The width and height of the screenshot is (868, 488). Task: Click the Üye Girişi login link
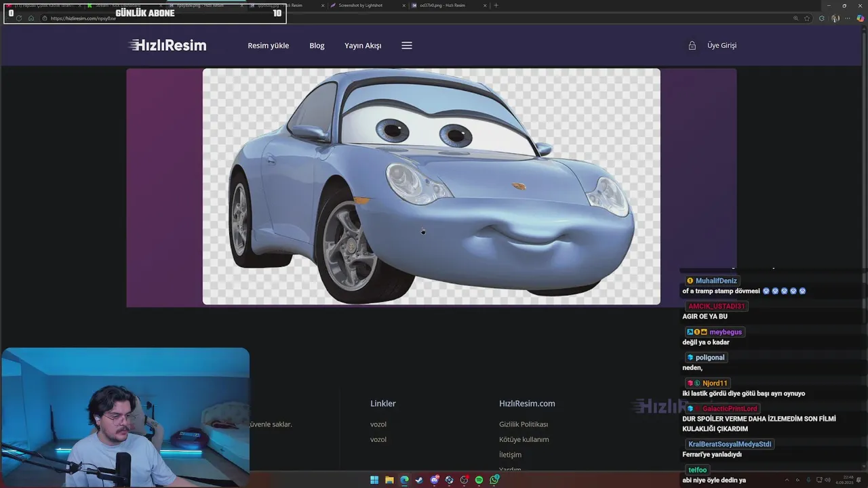(722, 45)
